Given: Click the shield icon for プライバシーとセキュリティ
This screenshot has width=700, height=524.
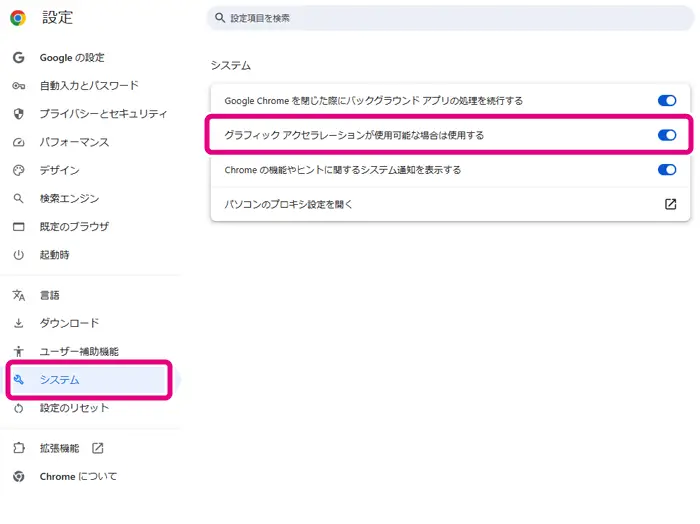Looking at the screenshot, I should coord(18,114).
